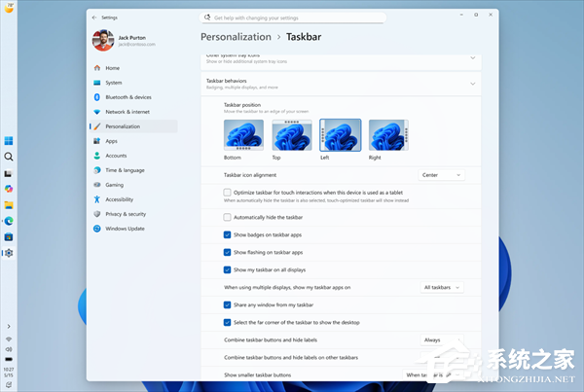Show hidden system tray icons chevron

(x=9, y=327)
